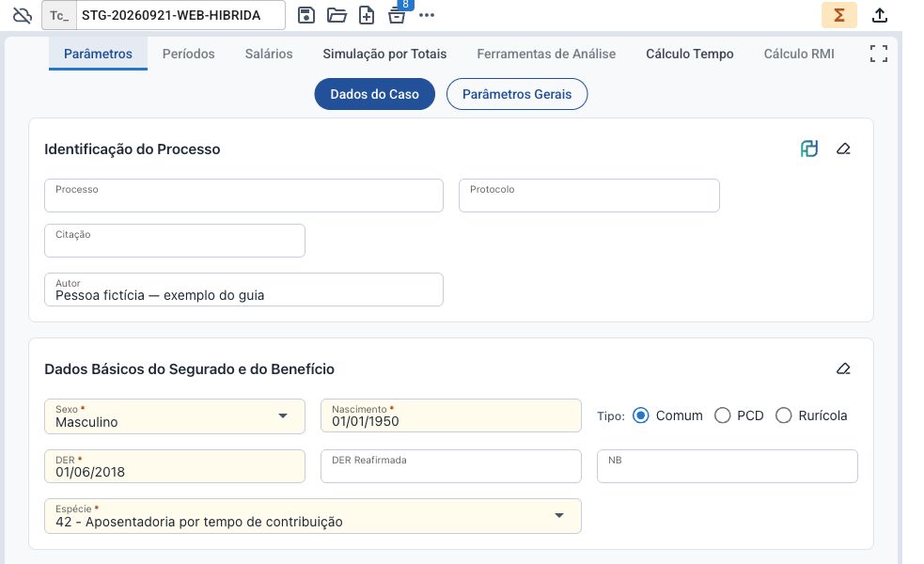Click the Tc_ prefix label
This screenshot has height=564, width=924.
pyautogui.click(x=59, y=15)
